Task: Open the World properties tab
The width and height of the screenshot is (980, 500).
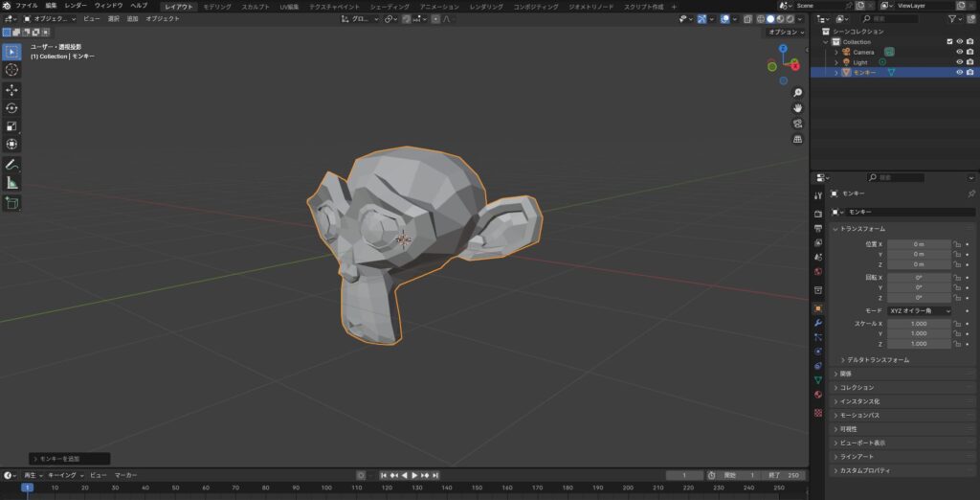Action: coord(818,272)
